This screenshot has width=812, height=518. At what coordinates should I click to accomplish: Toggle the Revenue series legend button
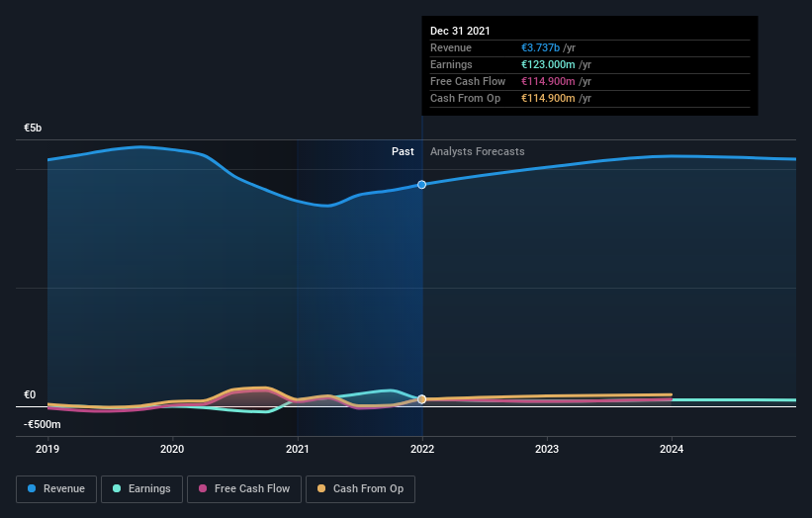tap(56, 489)
